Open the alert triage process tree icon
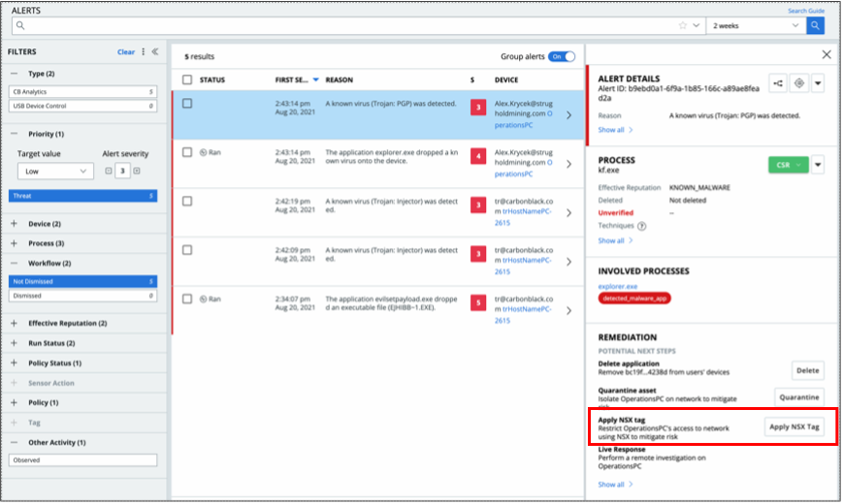Screen dimensions: 843x504 point(778,83)
